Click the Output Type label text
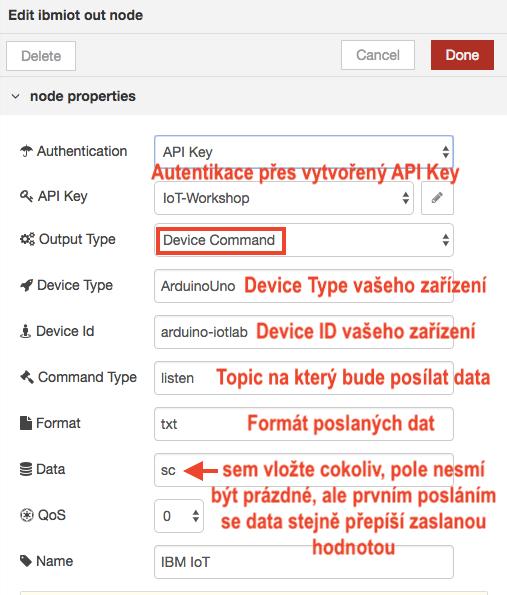Screen dimensions: 507x595 (77, 239)
